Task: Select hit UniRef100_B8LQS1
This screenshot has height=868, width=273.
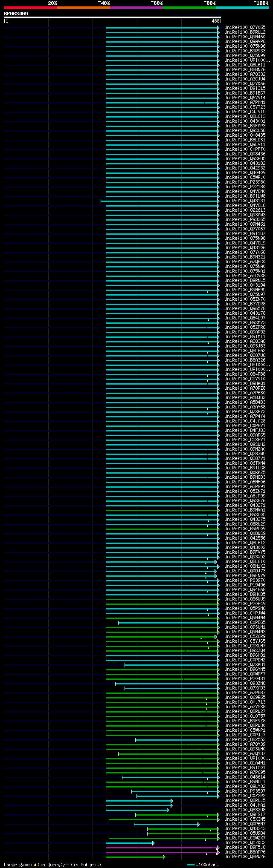Action: (245, 140)
